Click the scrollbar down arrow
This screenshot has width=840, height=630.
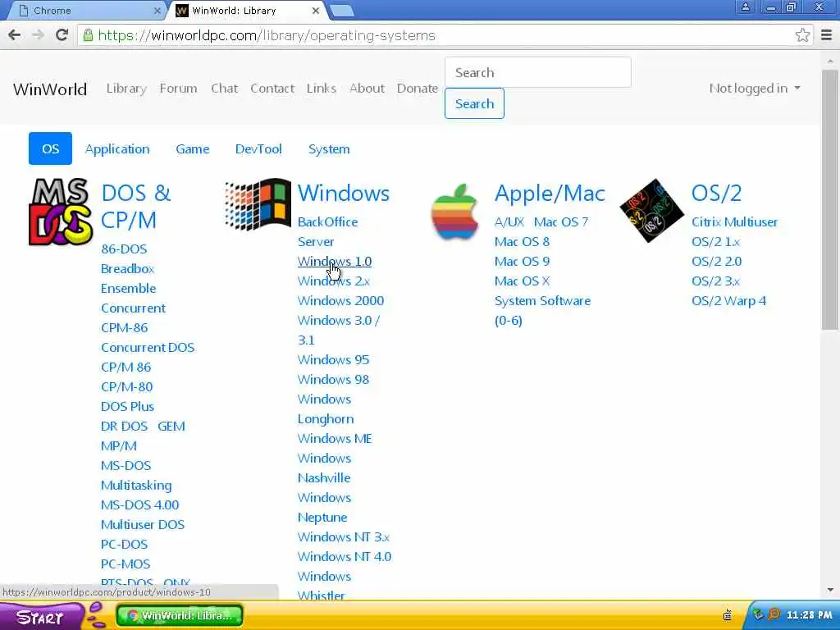pyautogui.click(x=830, y=590)
